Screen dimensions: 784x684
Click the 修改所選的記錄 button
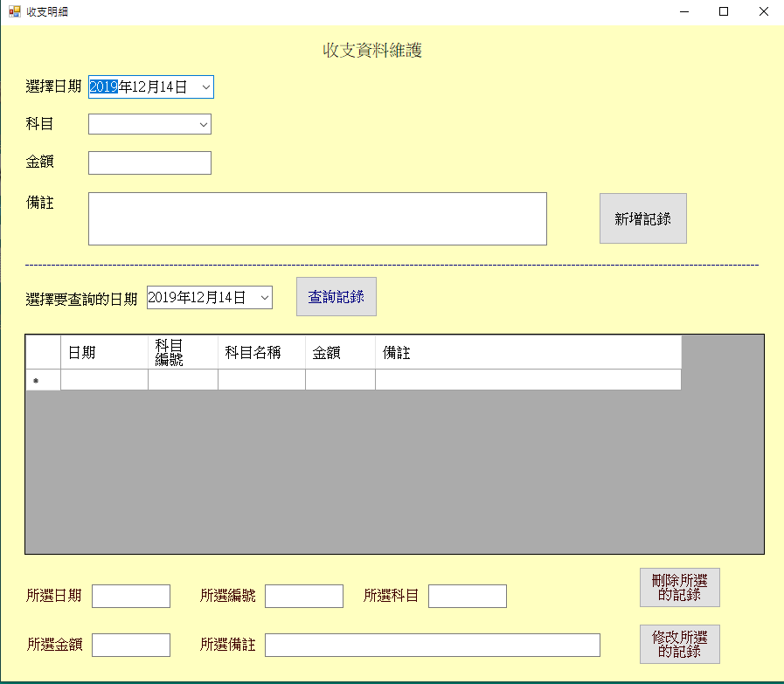tap(680, 644)
